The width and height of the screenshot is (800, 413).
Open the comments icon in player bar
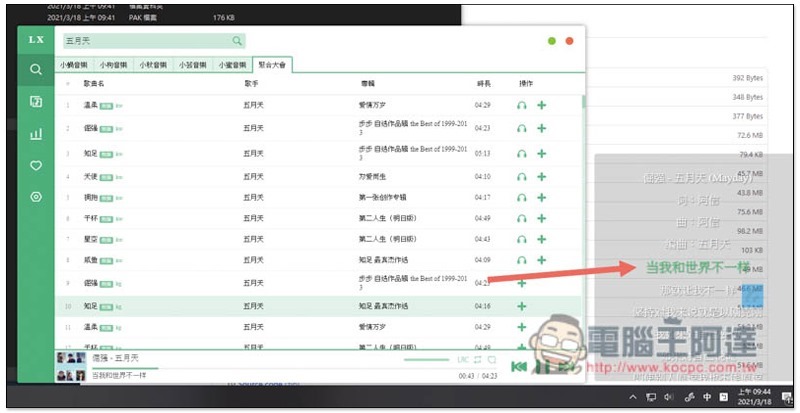click(x=492, y=360)
